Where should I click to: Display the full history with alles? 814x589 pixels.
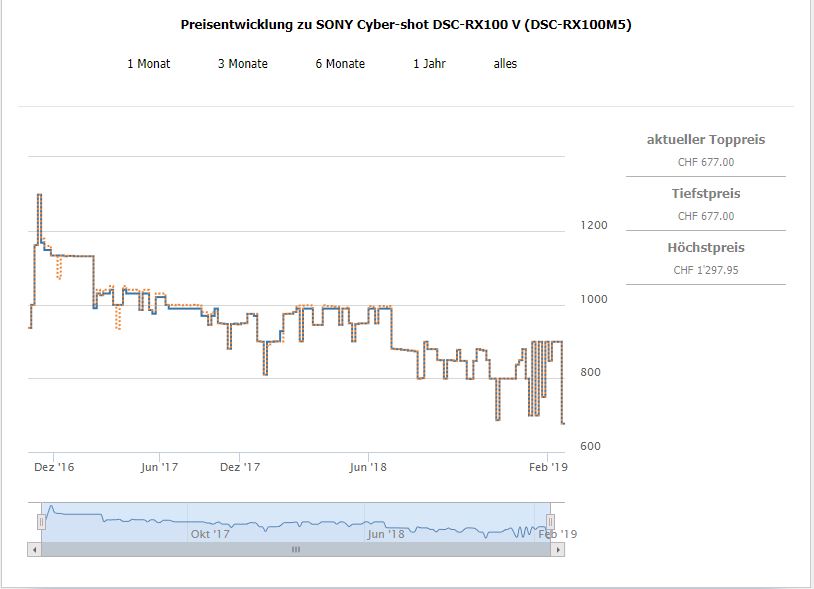tap(505, 64)
